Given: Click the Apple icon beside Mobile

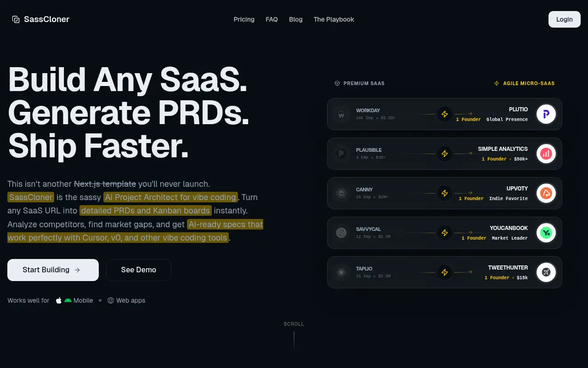Looking at the screenshot, I should (x=59, y=300).
